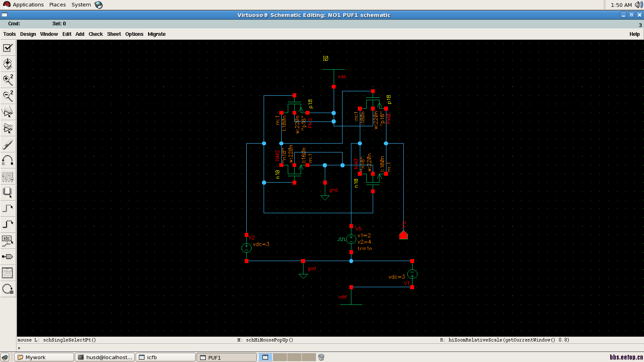Click the Save design icon
Image resolution: width=644 pixels, height=362 pixels.
pyautogui.click(x=8, y=64)
